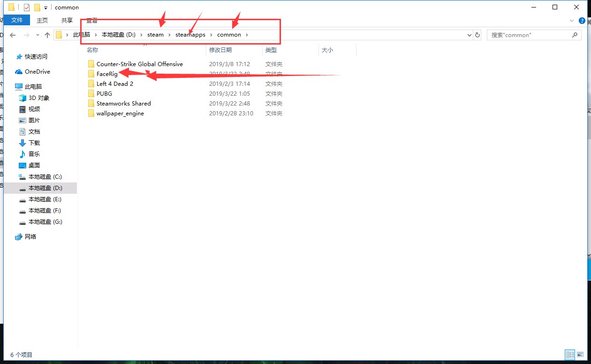Select common in the breadcrumb path
This screenshot has height=364, width=591.
click(x=229, y=35)
